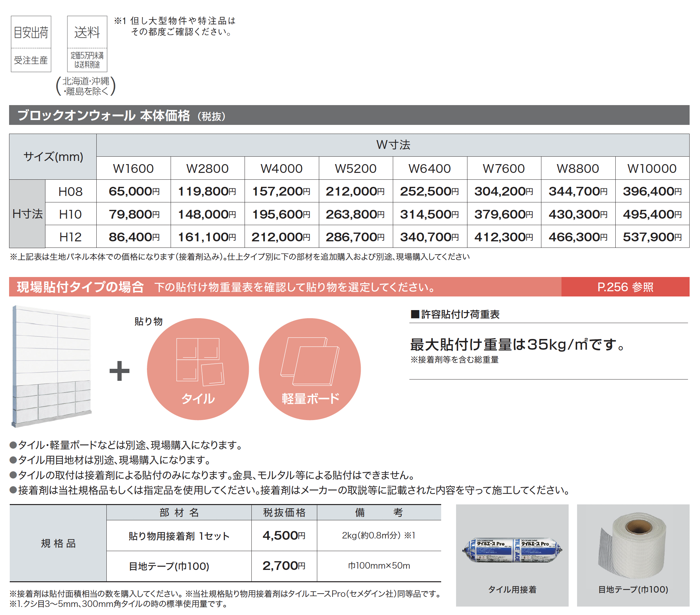Screen dimensions: 700x615
Task: Select the W1600 column header
Action: [133, 168]
